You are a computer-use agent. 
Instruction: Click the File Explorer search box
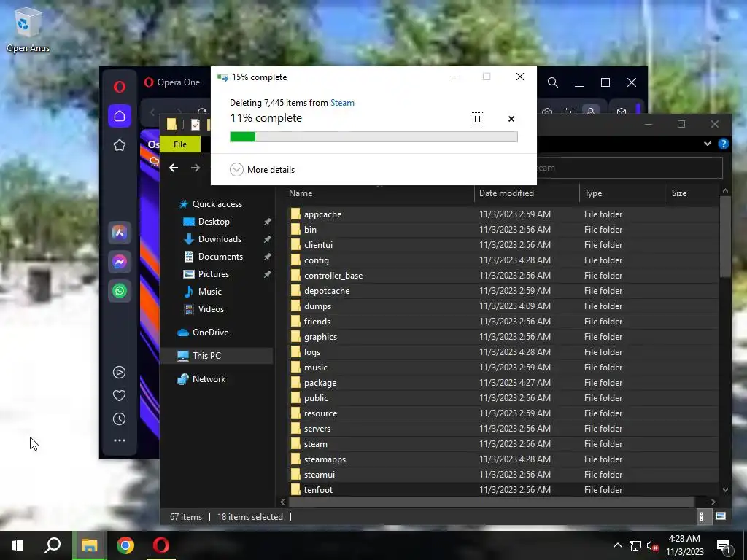point(630,168)
